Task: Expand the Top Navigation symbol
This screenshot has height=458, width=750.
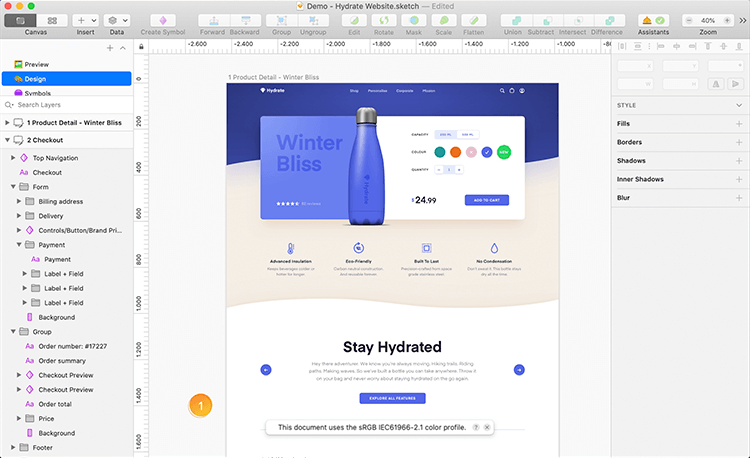Action: pyautogui.click(x=13, y=158)
